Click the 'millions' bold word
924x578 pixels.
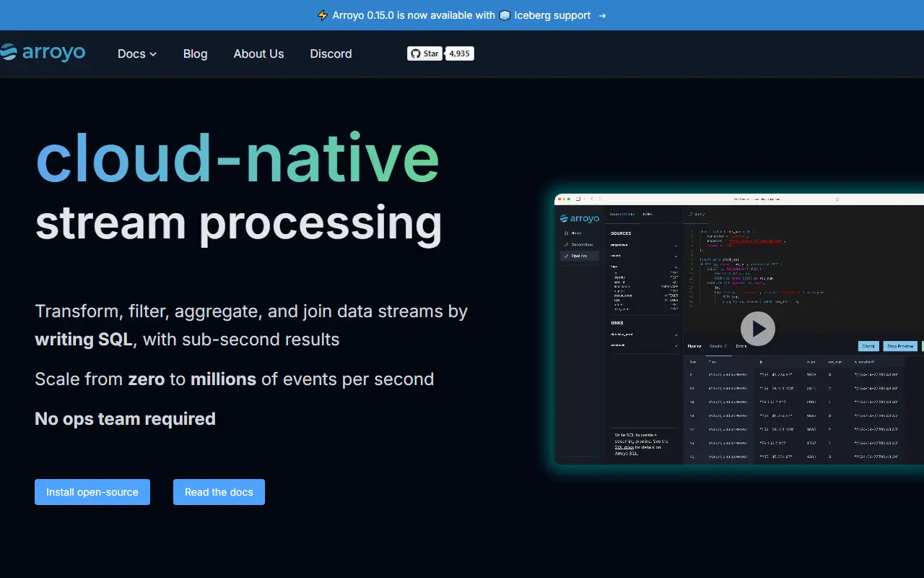(x=223, y=379)
